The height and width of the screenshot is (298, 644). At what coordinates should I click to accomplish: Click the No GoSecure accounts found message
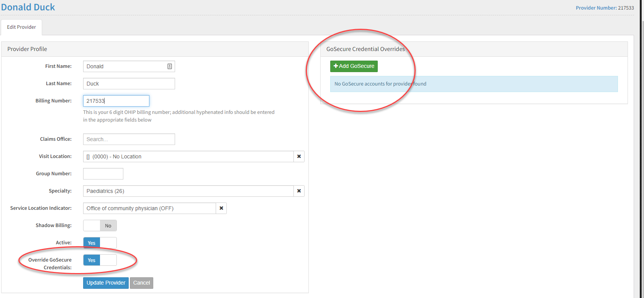(x=474, y=84)
